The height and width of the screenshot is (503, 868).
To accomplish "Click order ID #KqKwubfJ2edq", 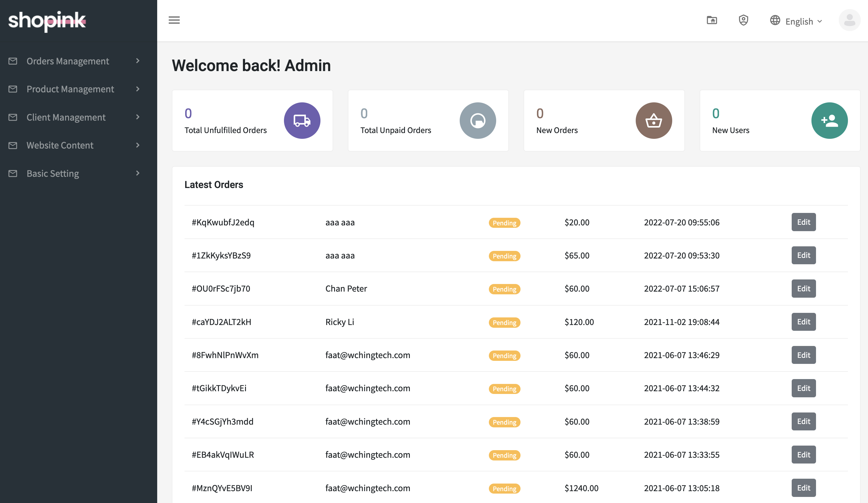I will 223,223.
